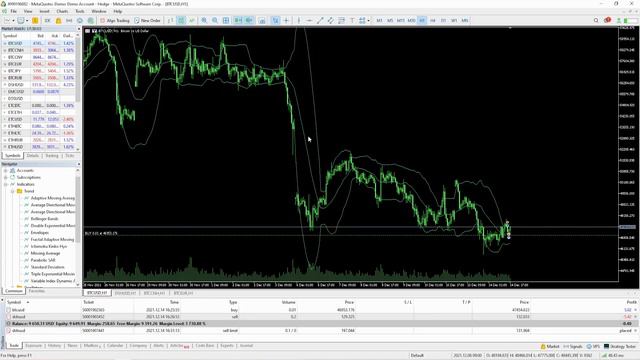Zoom in on the chart

[204, 20]
